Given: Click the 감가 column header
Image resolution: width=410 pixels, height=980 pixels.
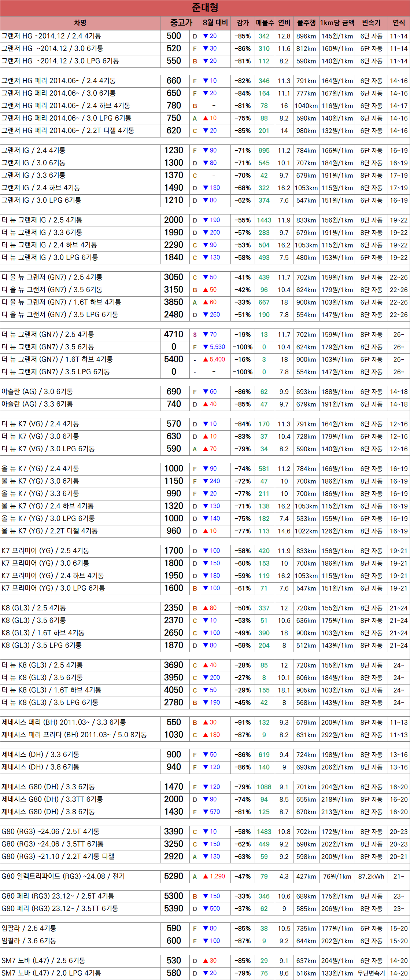Looking at the screenshot, I should point(243,23).
